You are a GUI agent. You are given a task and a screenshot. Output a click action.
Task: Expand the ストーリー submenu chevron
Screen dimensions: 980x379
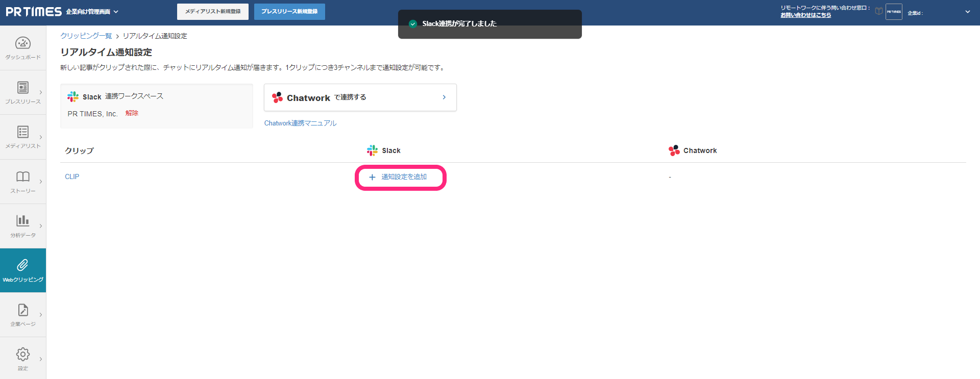pos(41,182)
